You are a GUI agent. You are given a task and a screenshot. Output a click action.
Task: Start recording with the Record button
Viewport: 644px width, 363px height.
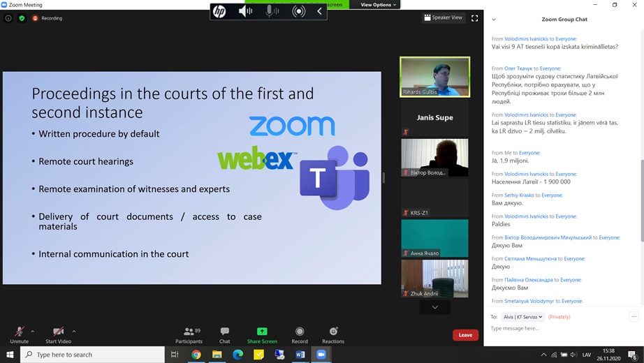click(300, 334)
